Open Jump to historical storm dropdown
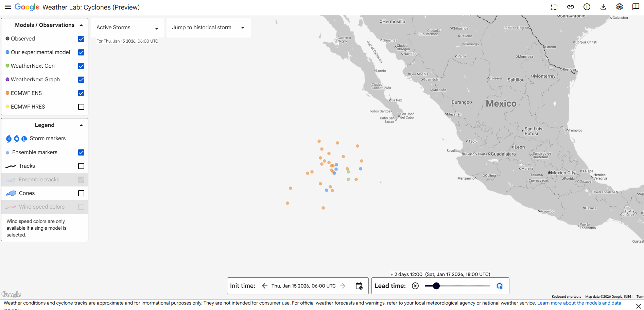This screenshot has width=644, height=310. (208, 28)
